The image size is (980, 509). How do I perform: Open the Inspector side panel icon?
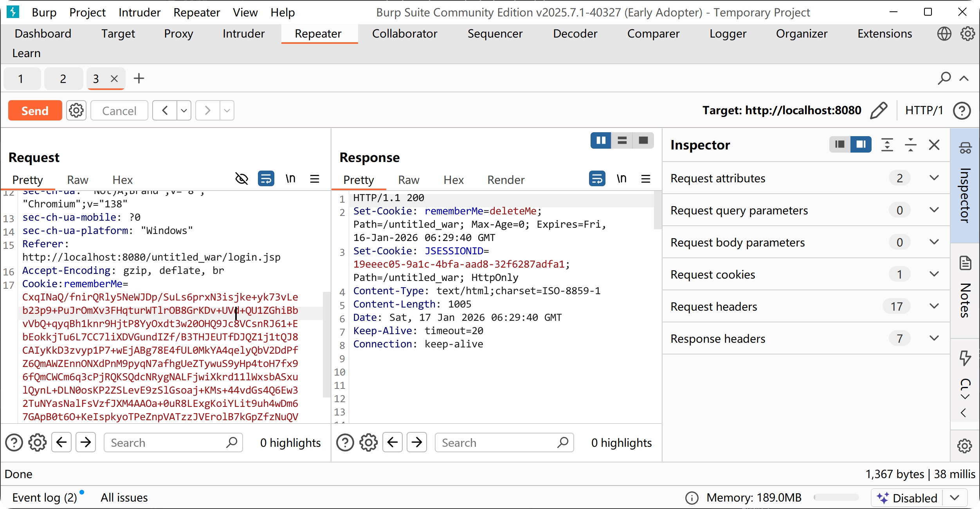tap(965, 148)
